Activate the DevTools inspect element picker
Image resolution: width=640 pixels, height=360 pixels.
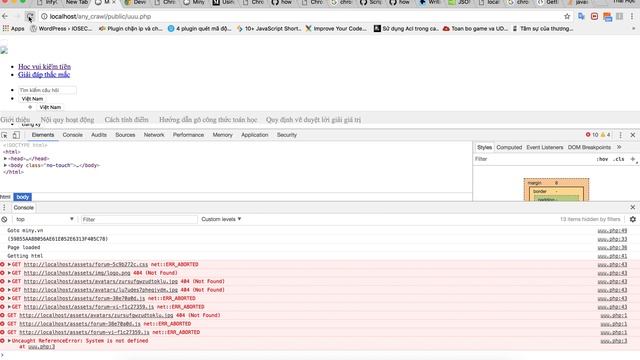(x=4, y=135)
